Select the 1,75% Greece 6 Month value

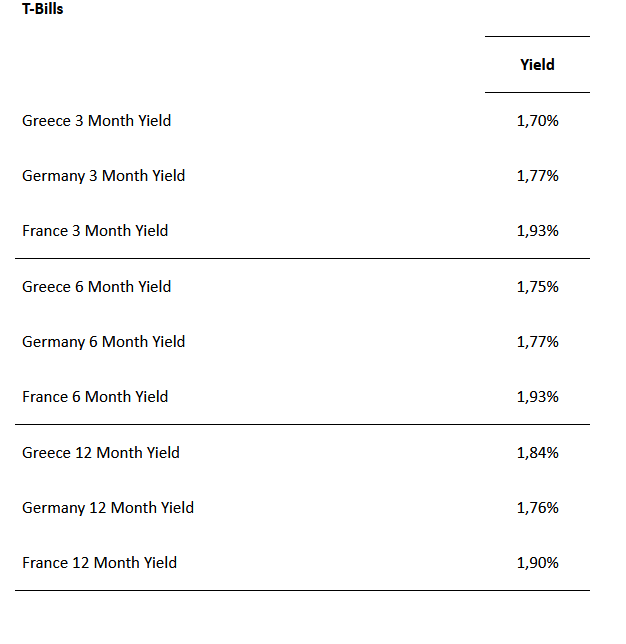[x=537, y=287]
